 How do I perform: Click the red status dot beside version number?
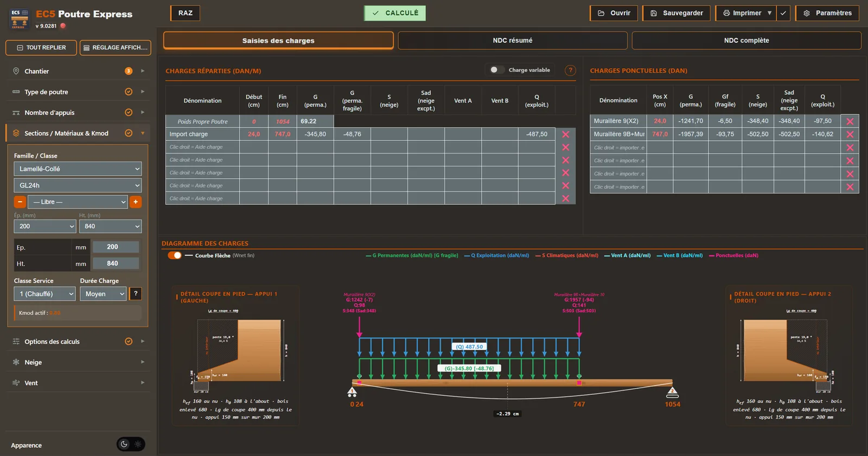(x=63, y=25)
